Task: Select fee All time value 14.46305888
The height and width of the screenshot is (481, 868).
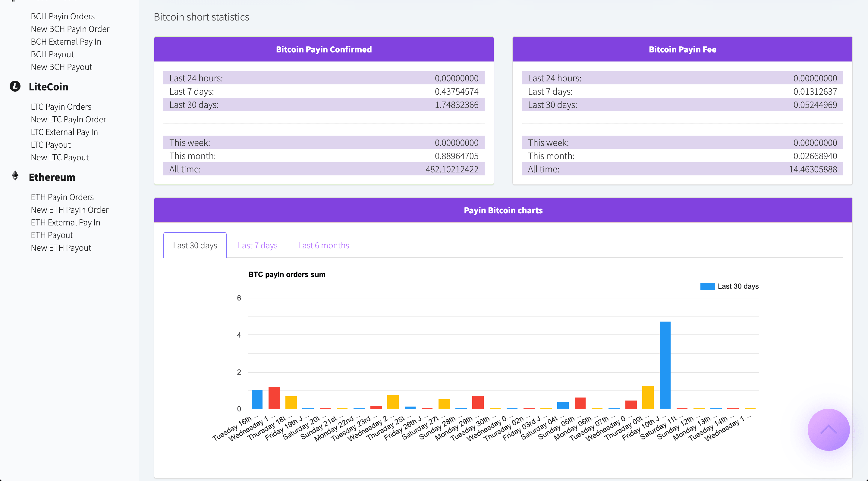Action: [x=813, y=169]
